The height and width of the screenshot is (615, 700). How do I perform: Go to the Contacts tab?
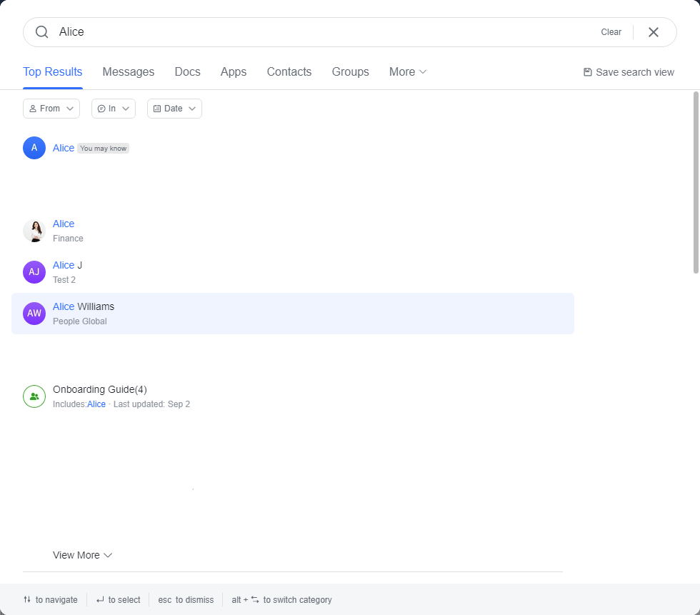289,72
